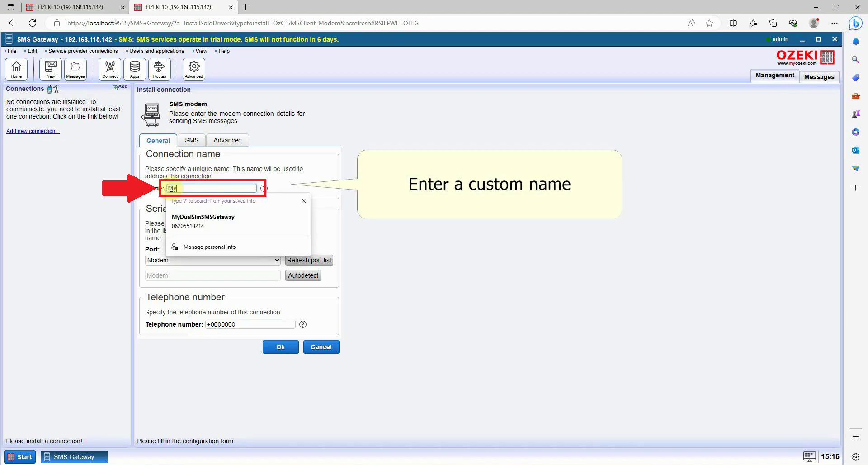
Task: Select SMS Gateway in the taskbar
Action: [x=75, y=457]
